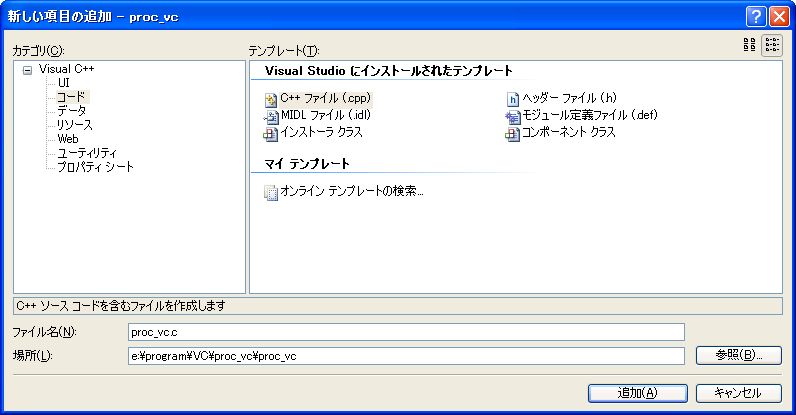Select the C++ ファイル (.cpp) template icon
The width and height of the screenshot is (796, 415).
pos(271,100)
